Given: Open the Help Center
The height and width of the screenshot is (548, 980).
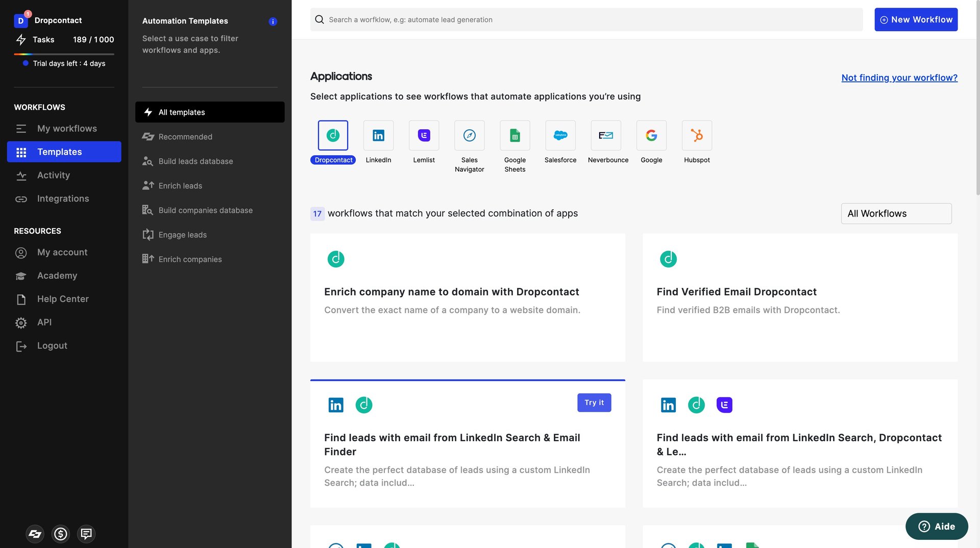Looking at the screenshot, I should coord(64,299).
